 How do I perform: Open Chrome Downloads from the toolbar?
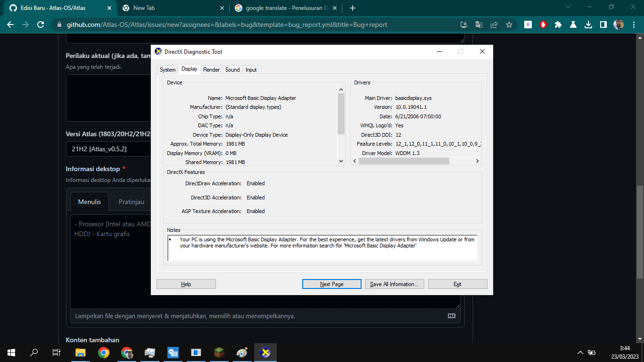[588, 25]
